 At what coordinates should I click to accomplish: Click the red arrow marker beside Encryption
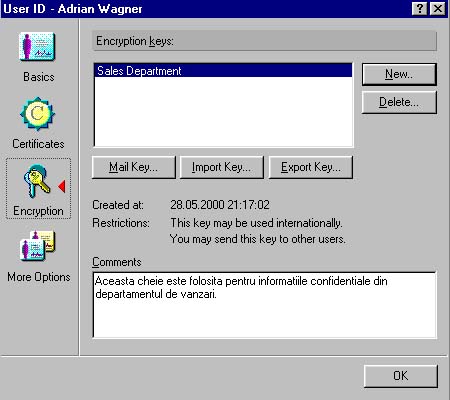pyautogui.click(x=62, y=186)
